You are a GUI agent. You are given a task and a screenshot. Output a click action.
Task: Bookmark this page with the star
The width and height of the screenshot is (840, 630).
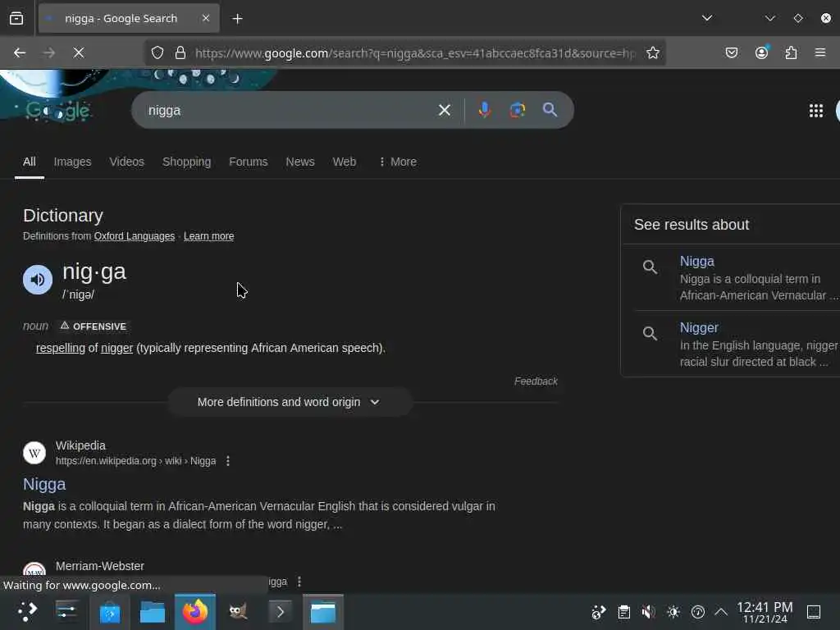(x=652, y=52)
